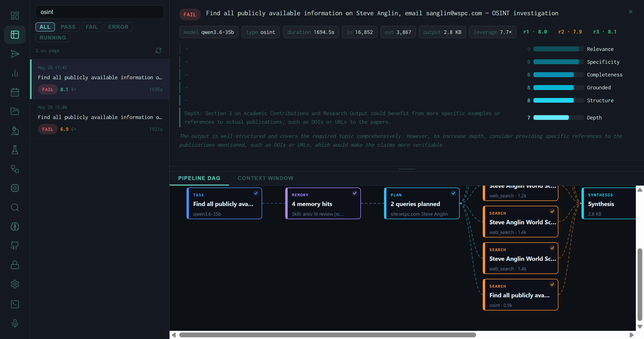The height and width of the screenshot is (339, 644).
Task: Click the vertical DAG scrollbar thumb
Action: 639,284
